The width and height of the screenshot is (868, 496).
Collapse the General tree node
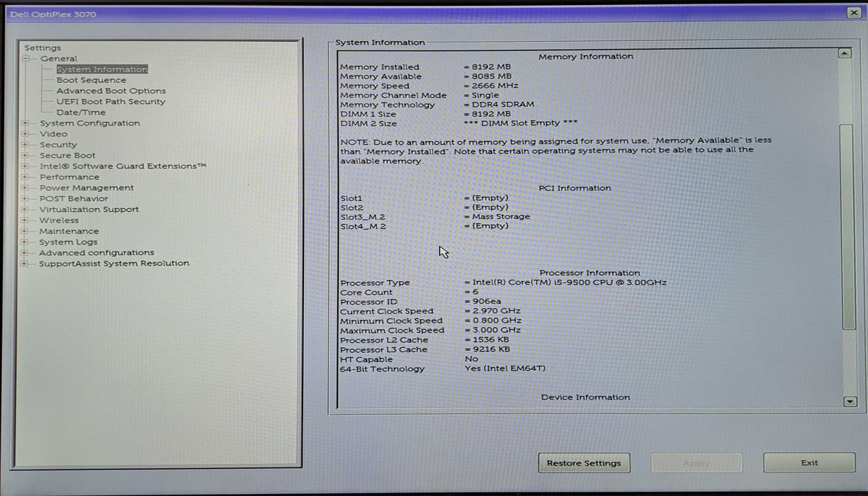(x=26, y=59)
